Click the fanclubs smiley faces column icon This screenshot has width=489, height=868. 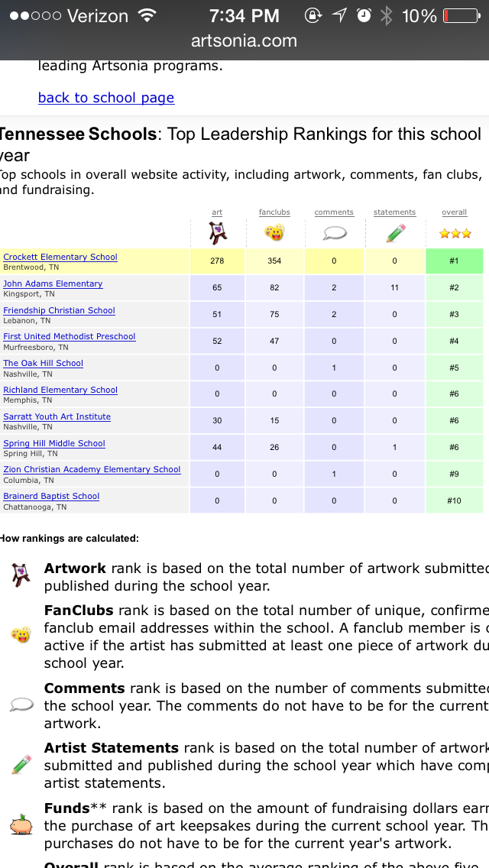point(275,233)
